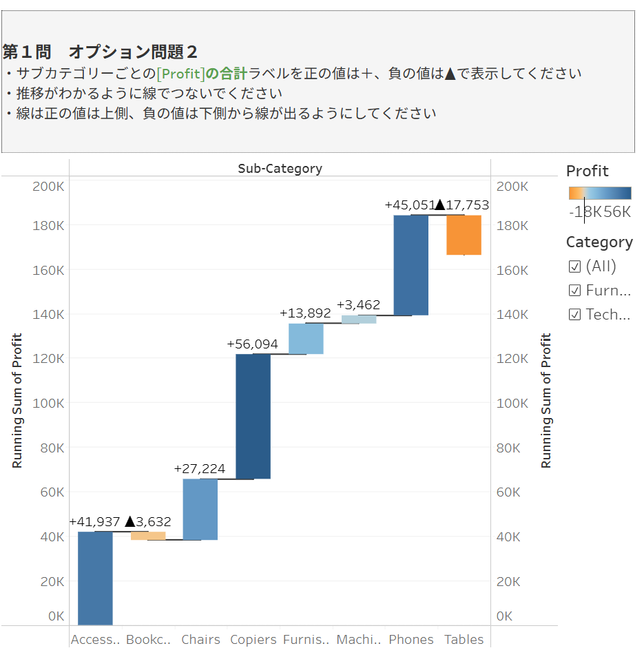Click the ▲17,753 negative profit label

tap(462, 205)
